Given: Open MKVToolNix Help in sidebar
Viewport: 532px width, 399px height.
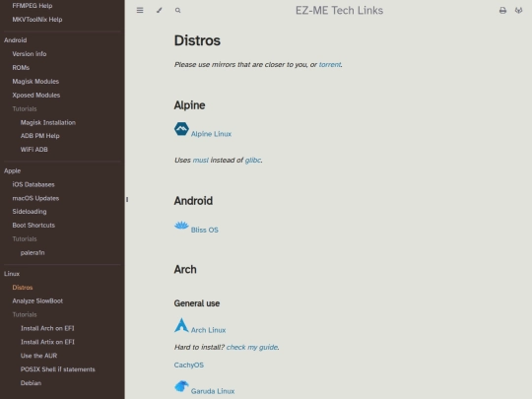Looking at the screenshot, I should 37,20.
